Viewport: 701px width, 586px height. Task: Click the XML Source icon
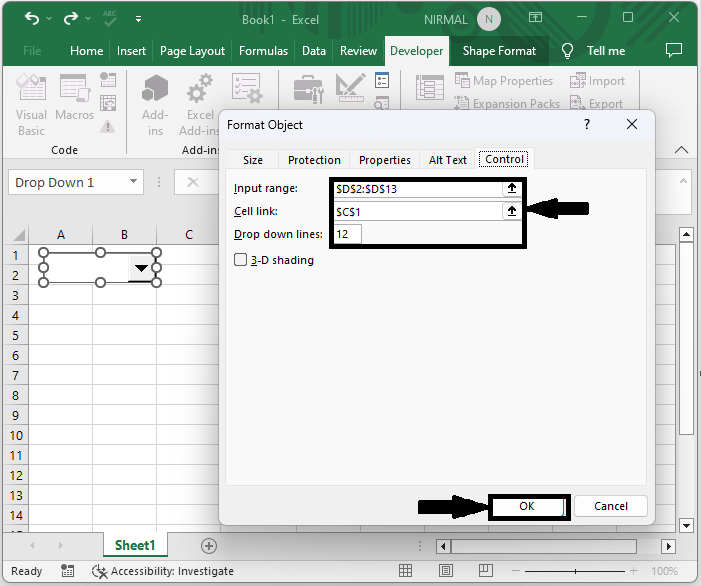430,88
